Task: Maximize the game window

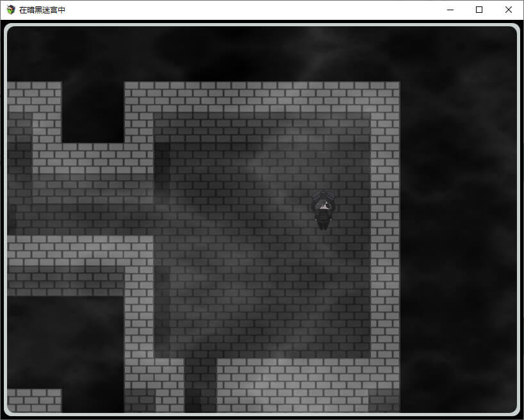Action: click(479, 10)
